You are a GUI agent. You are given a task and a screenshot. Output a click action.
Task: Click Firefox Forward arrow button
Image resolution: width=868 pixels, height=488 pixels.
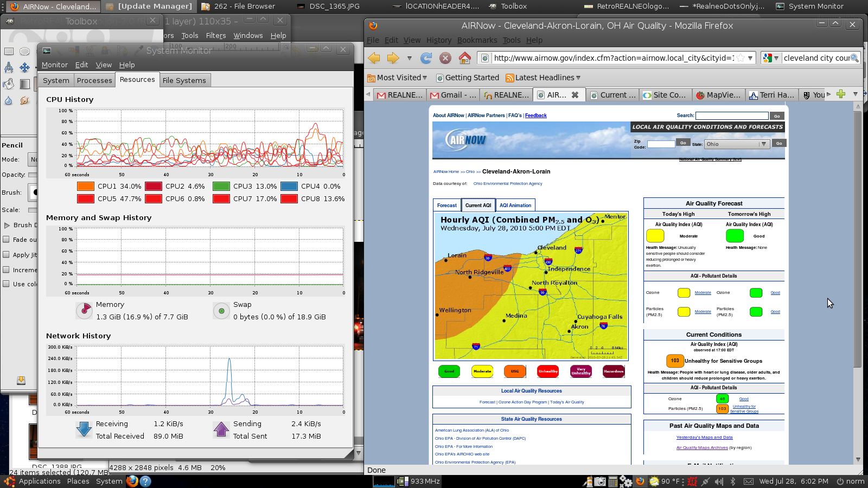point(393,58)
